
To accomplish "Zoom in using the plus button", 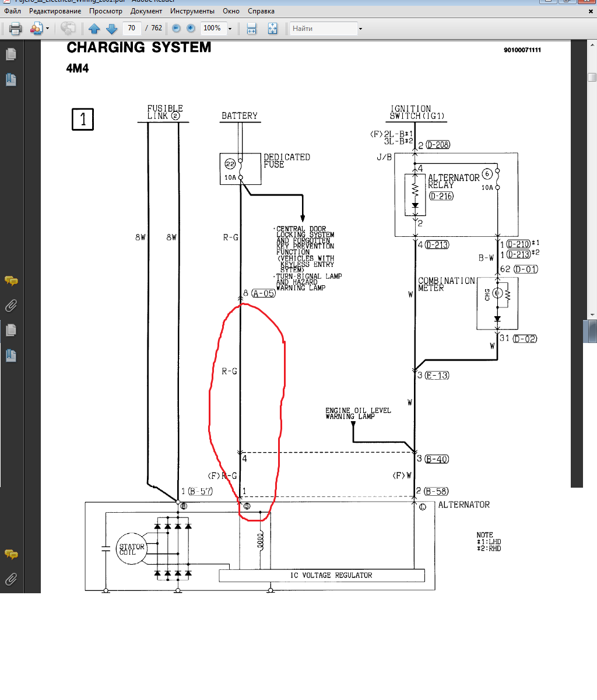I will 191,29.
